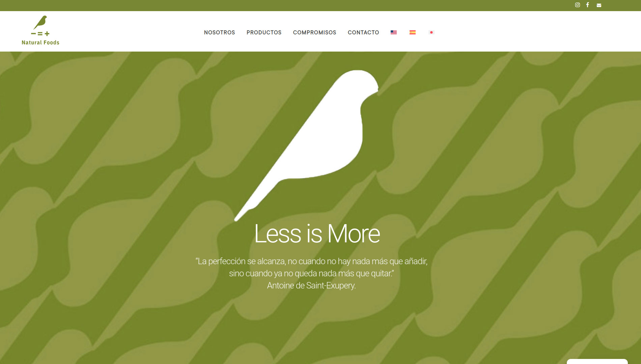Go to the PRODUCTOS menu item
This screenshot has width=641, height=364.
[x=264, y=32]
